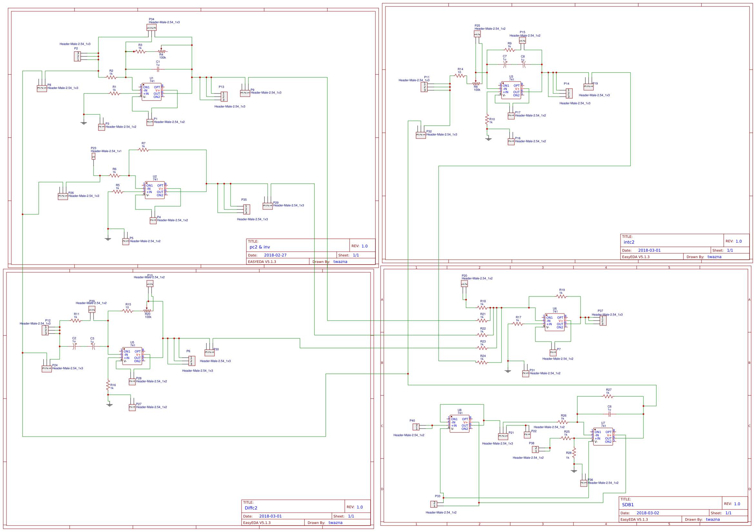Select the 'SDB1' sheet title

628,505
